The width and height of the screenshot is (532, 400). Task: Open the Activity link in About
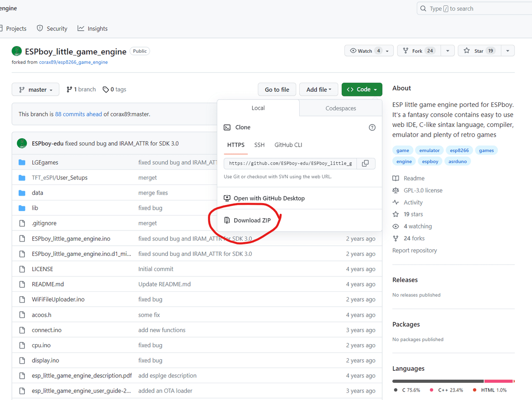click(x=407, y=202)
